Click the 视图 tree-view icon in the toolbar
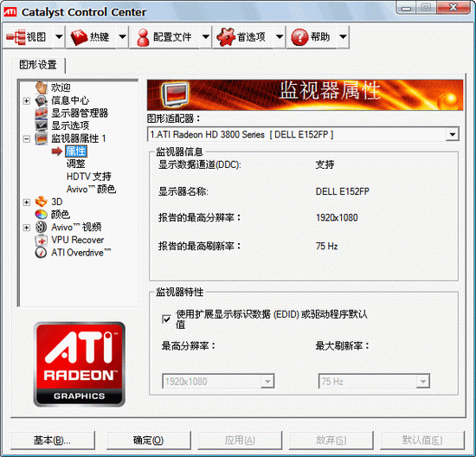Image resolution: width=476 pixels, height=457 pixels. click(16, 37)
